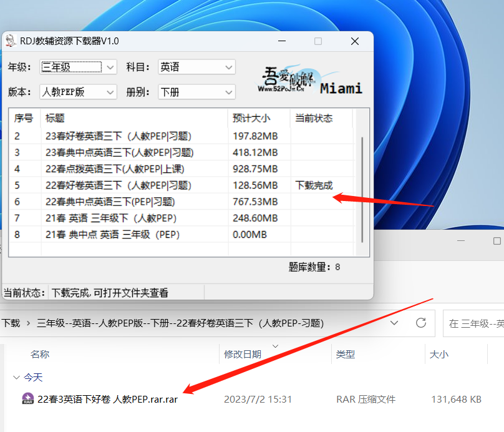Click the file type RAR 压缩文件
This screenshot has height=432, width=504.
(x=366, y=399)
